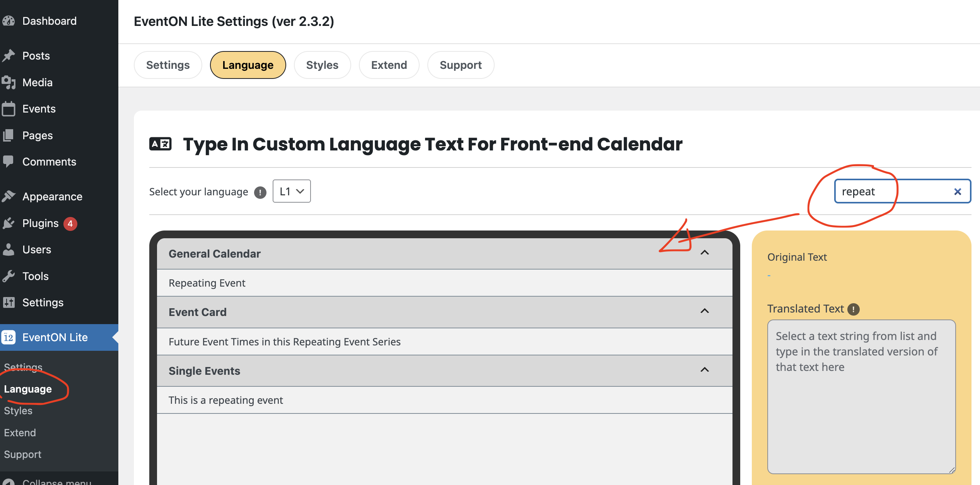Click Extend submenu link in sidebar

click(x=20, y=432)
